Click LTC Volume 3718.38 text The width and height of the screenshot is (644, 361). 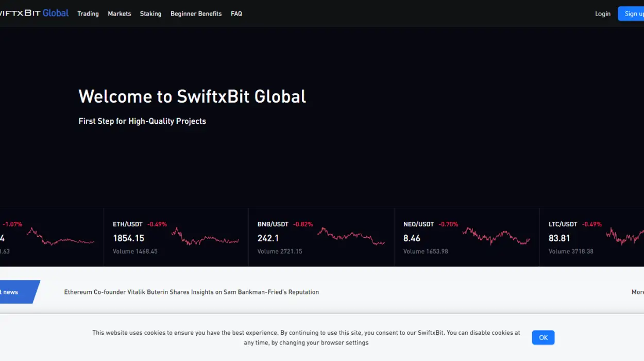point(571,252)
